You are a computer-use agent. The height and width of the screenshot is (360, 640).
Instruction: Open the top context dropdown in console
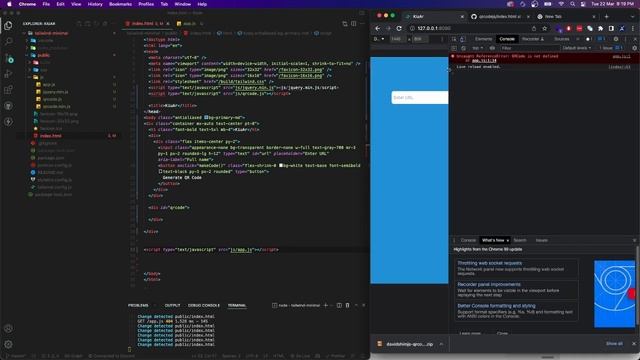pos(477,48)
